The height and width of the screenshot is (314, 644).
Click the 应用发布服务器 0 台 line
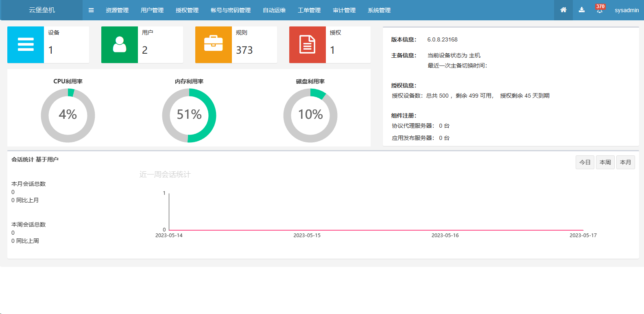click(421, 138)
